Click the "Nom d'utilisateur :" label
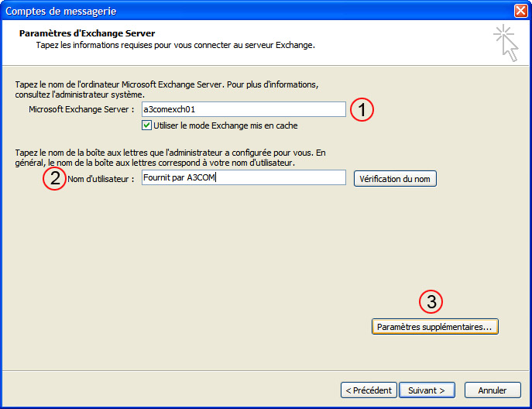The height and width of the screenshot is (409, 532). coord(101,179)
